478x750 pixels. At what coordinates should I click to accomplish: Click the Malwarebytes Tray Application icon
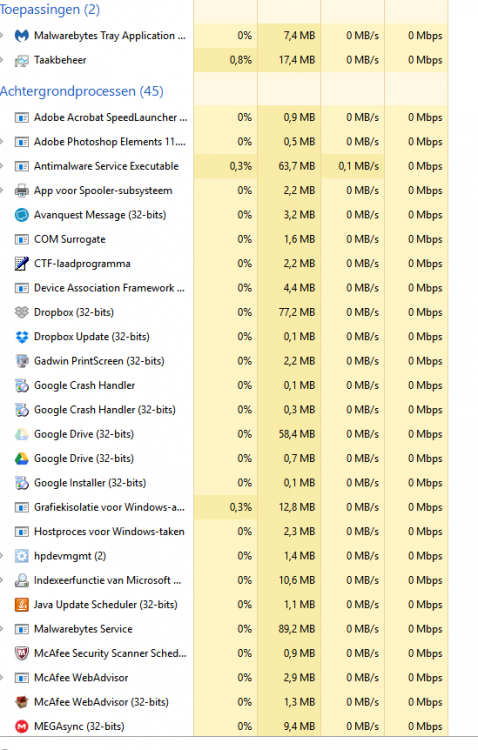22,36
